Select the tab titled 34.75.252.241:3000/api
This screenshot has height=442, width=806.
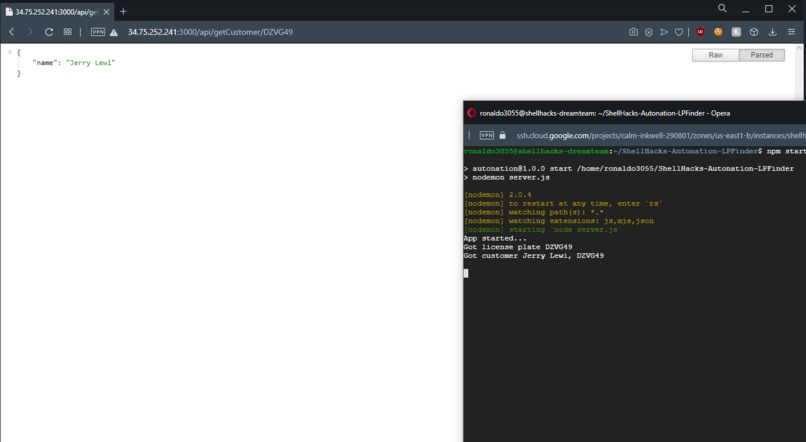57,12
